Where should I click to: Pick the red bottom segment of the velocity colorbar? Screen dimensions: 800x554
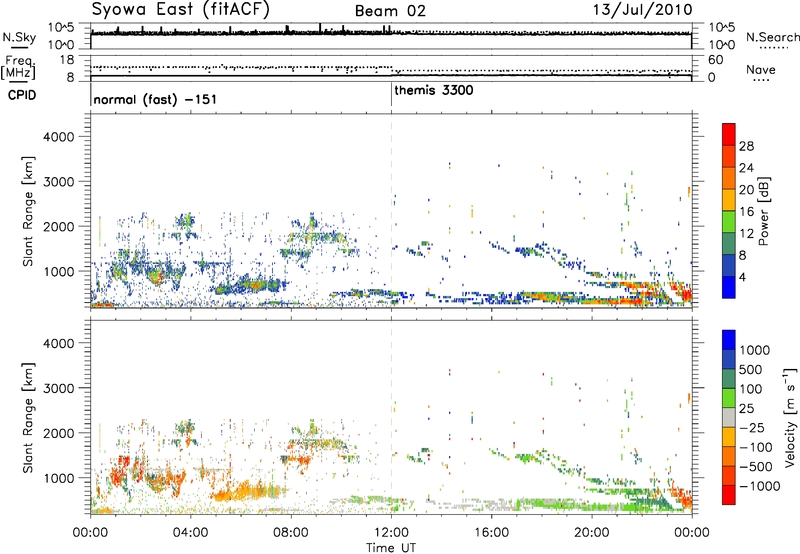click(729, 495)
